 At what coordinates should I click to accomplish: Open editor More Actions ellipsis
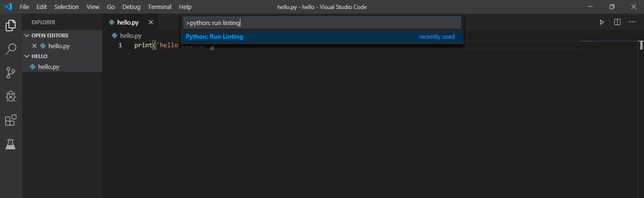tap(632, 22)
